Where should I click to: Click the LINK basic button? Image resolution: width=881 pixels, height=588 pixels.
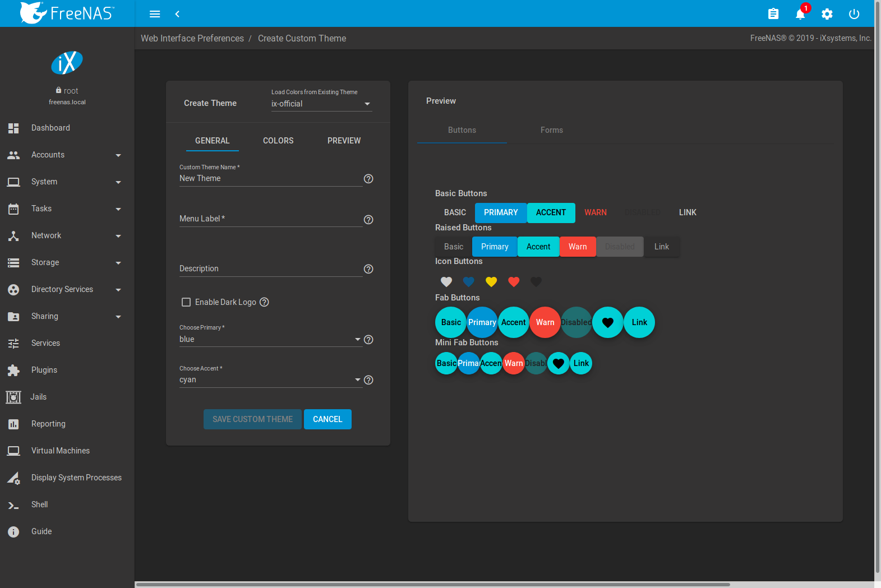tap(688, 212)
